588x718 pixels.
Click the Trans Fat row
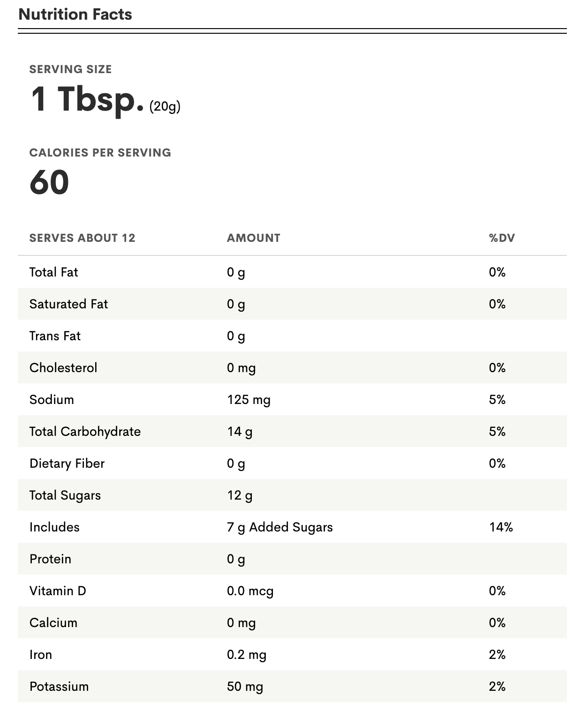tap(292, 336)
